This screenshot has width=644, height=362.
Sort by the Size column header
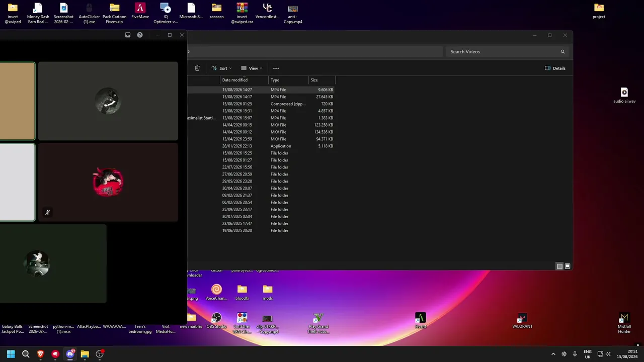pos(322,80)
